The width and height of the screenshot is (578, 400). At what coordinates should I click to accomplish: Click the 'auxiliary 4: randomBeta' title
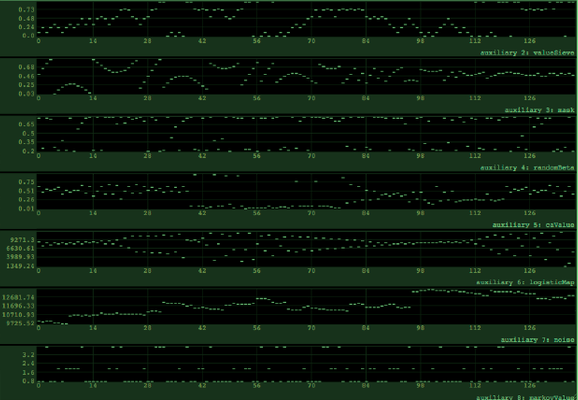pos(527,168)
